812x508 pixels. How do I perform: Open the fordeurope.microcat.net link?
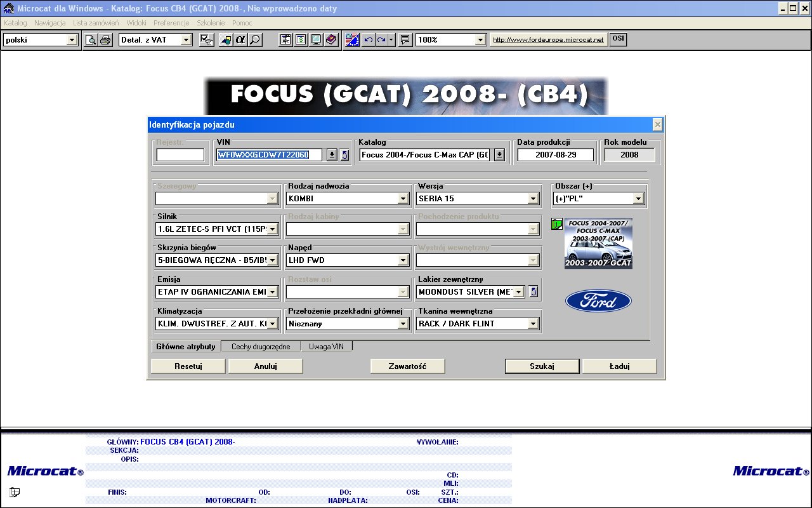(x=549, y=40)
